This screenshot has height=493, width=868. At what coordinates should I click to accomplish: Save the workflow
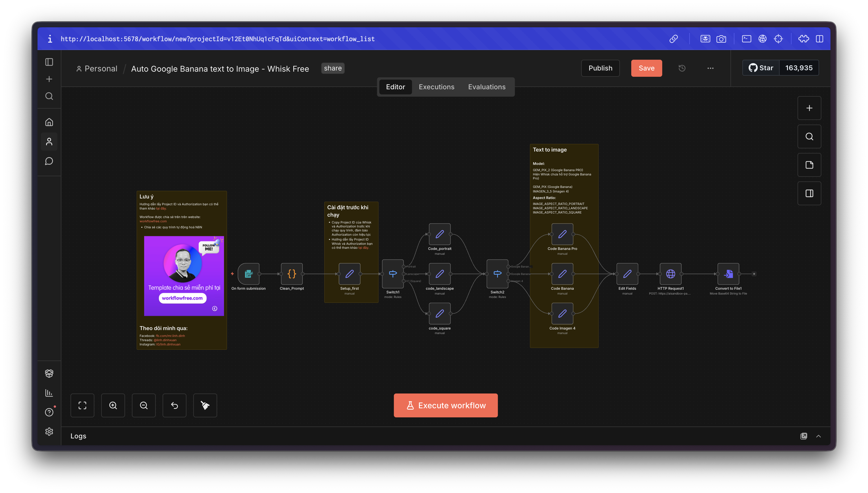coord(646,68)
